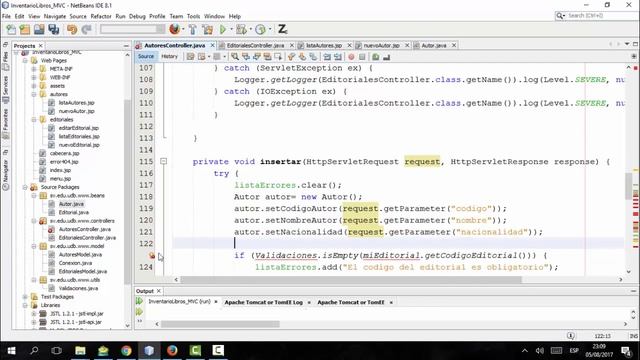
Task: Click the editor horizontal scrollbar thumb
Action: click(x=351, y=280)
